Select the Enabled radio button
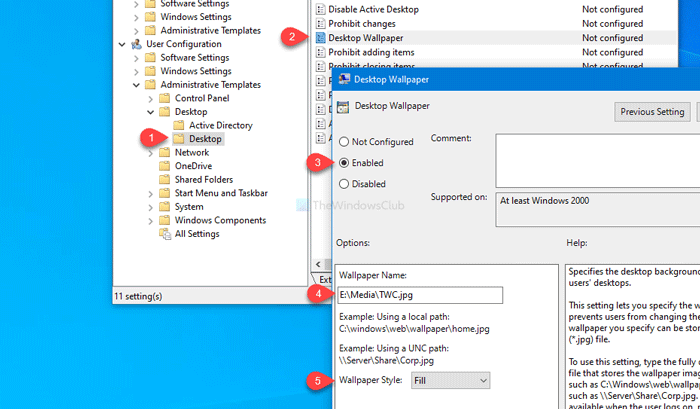This screenshot has height=409, width=700. (343, 163)
